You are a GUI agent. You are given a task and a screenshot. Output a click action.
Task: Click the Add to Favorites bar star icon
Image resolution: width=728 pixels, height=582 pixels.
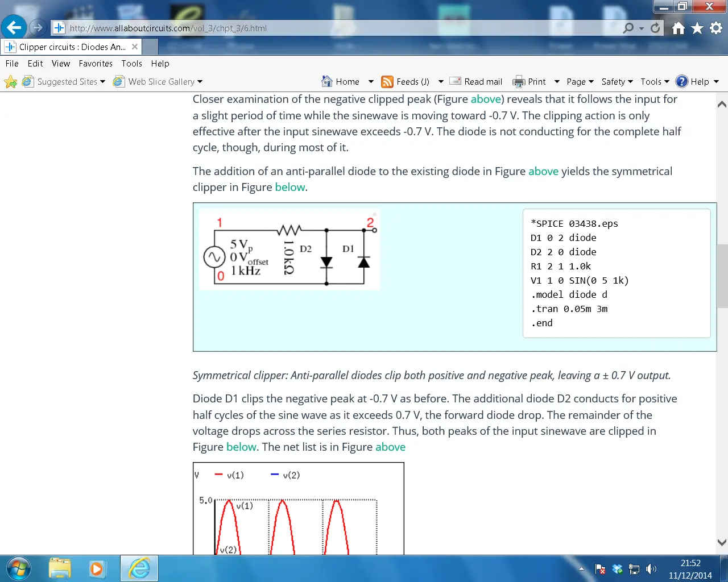(x=10, y=82)
